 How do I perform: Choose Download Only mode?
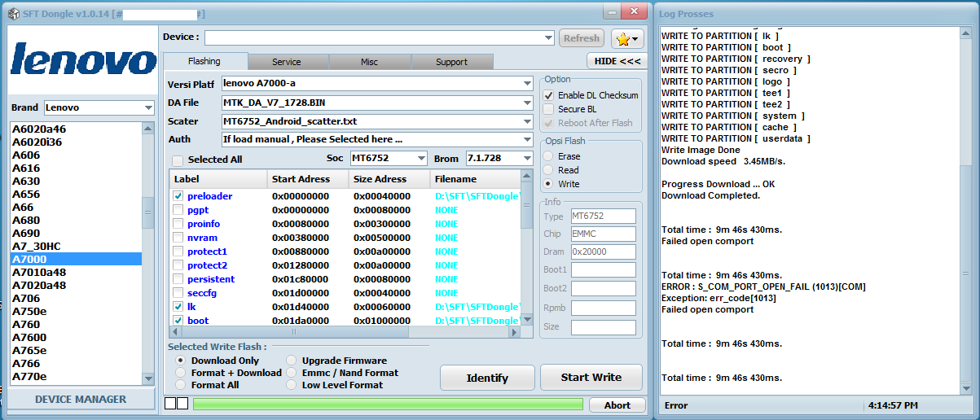(x=181, y=361)
